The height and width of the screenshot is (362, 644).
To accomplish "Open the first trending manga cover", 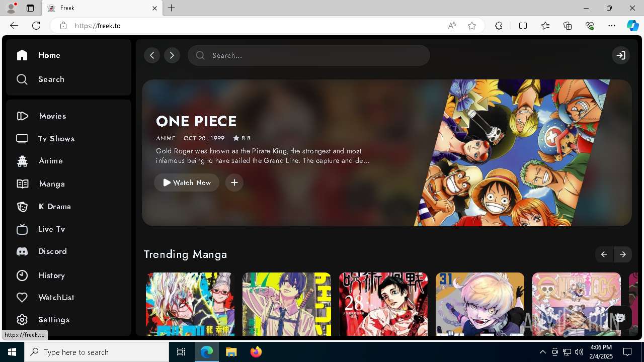I will point(190,304).
